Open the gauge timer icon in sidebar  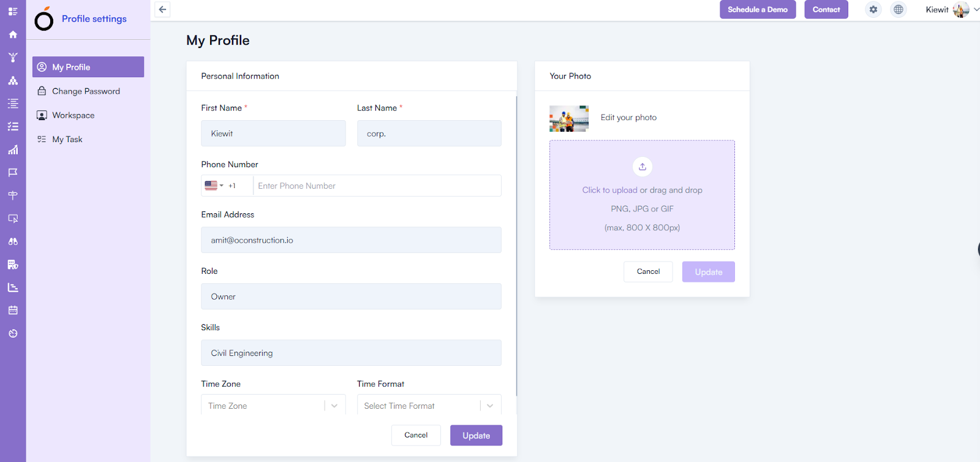click(x=13, y=333)
